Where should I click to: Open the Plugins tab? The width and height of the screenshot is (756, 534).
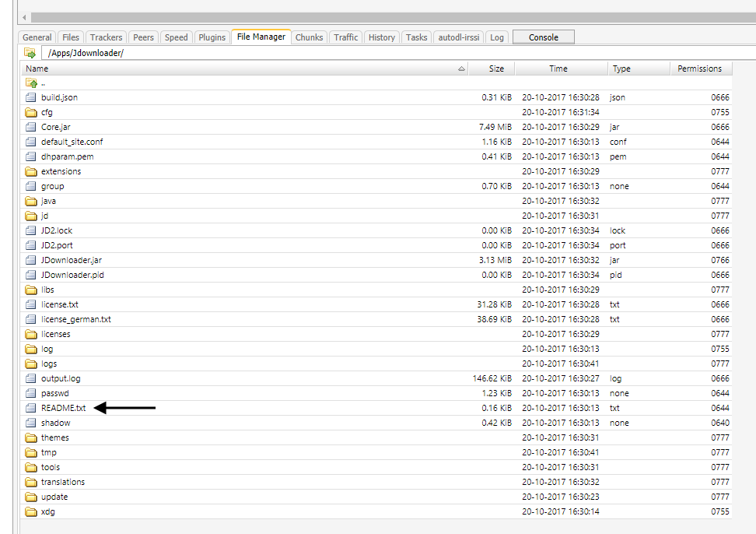212,37
